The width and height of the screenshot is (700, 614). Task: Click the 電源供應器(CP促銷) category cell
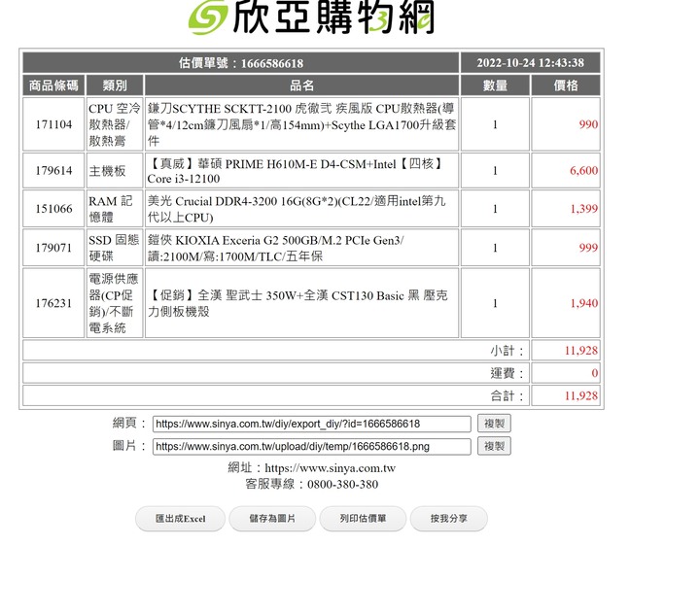click(x=115, y=303)
